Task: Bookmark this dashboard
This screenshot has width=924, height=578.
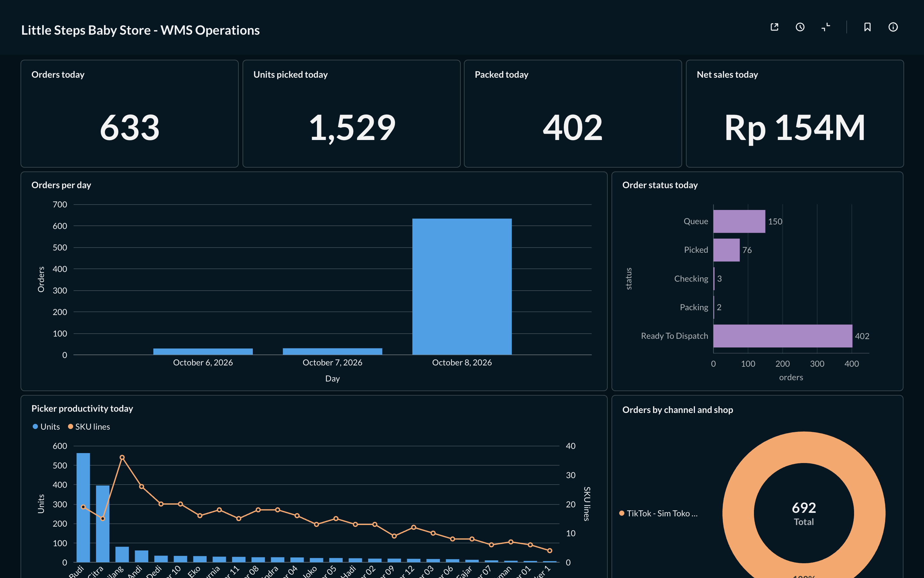Action: click(x=867, y=27)
